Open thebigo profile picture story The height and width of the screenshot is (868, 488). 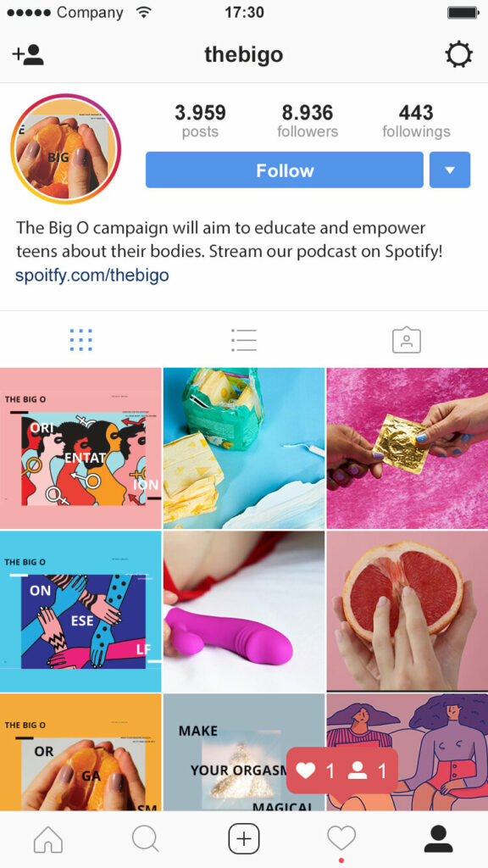[65, 149]
